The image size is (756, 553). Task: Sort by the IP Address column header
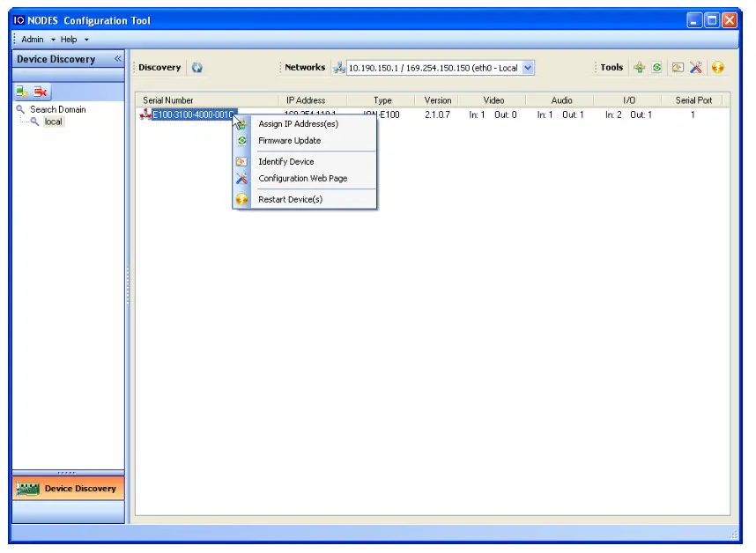click(313, 100)
